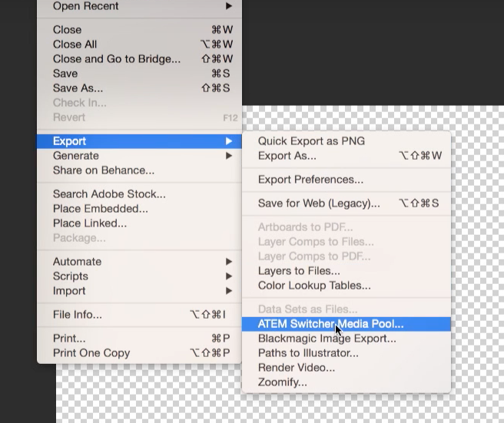Click the Package menu item
The height and width of the screenshot is (423, 504).
tap(139, 238)
